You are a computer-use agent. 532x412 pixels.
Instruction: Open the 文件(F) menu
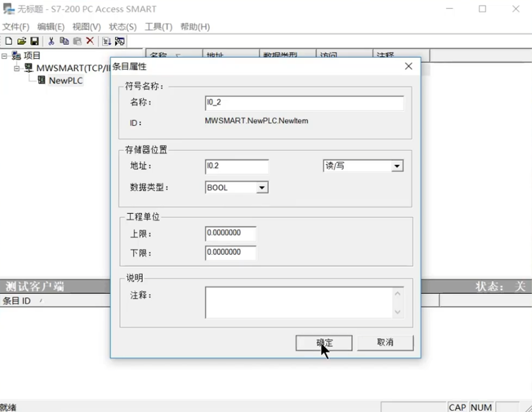pos(16,27)
